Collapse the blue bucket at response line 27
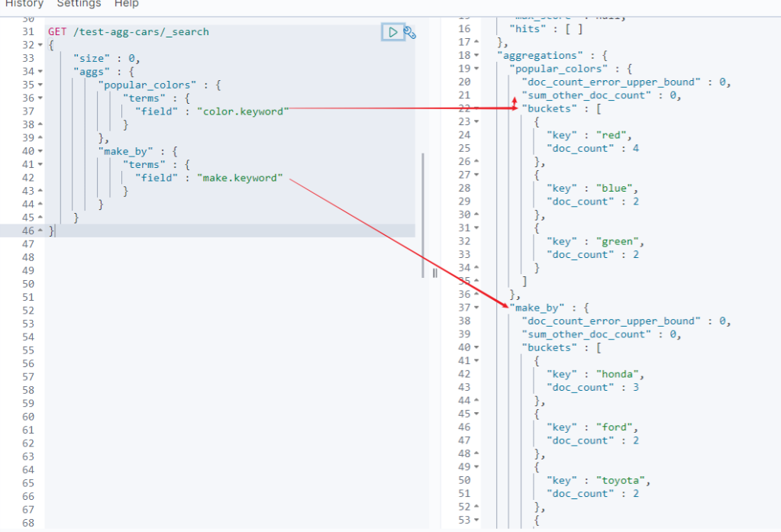The height and width of the screenshot is (532, 781). (476, 175)
